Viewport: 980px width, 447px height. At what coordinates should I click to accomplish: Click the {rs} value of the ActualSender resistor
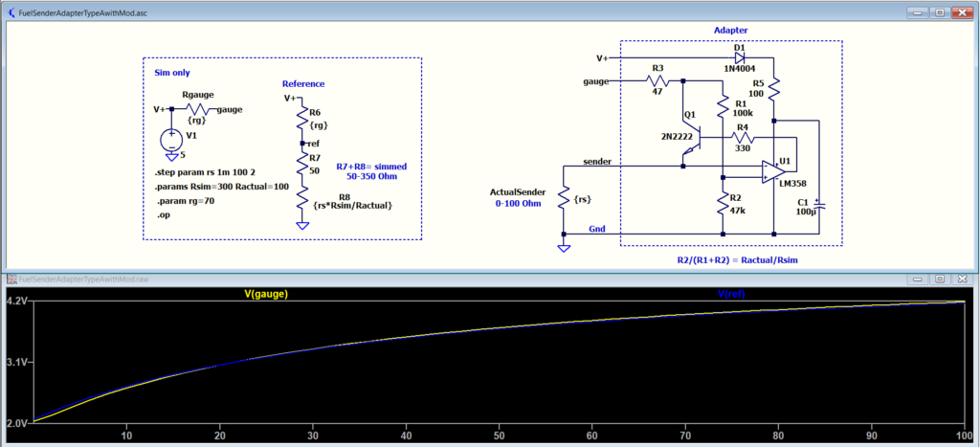pos(583,199)
